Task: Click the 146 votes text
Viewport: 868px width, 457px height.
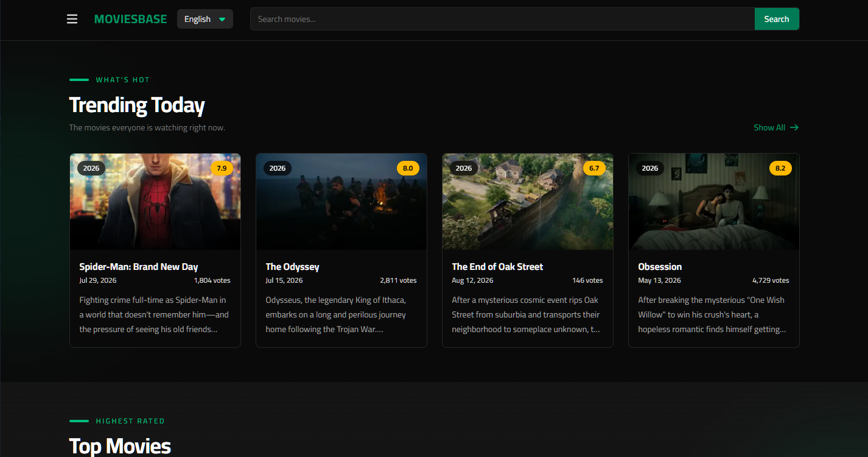Action: pos(587,280)
